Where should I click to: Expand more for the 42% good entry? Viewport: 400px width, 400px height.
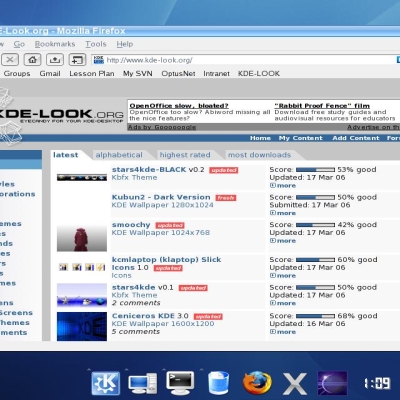(x=283, y=241)
